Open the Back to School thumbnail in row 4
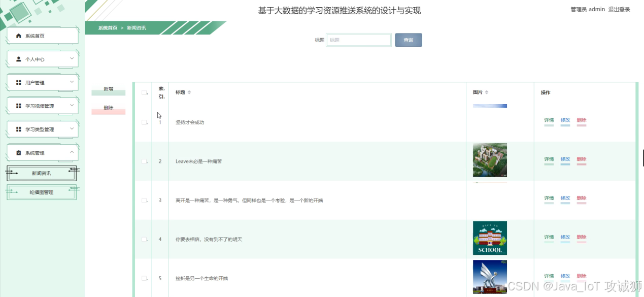644x297 pixels. point(490,238)
